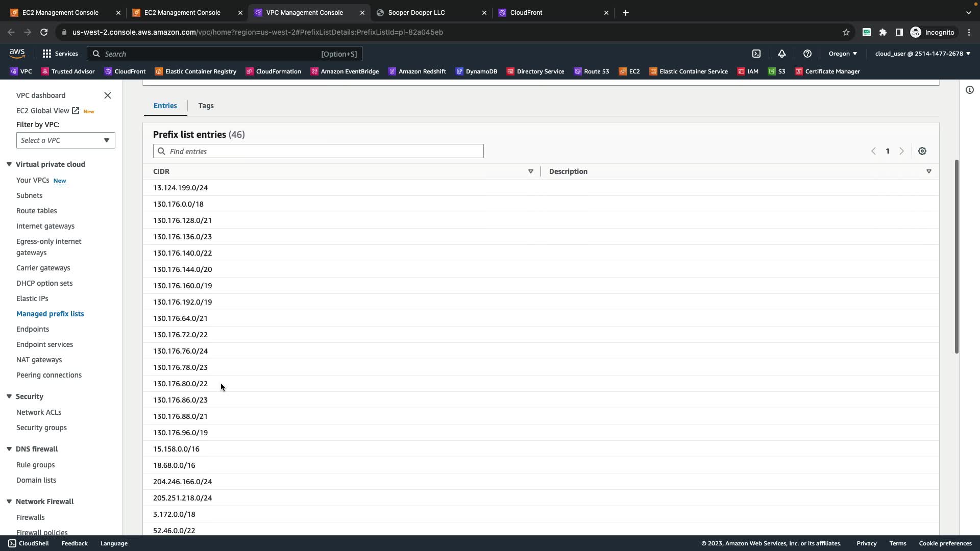980x551 pixels.
Task: Bookmark this page with star icon
Action: [846, 32]
